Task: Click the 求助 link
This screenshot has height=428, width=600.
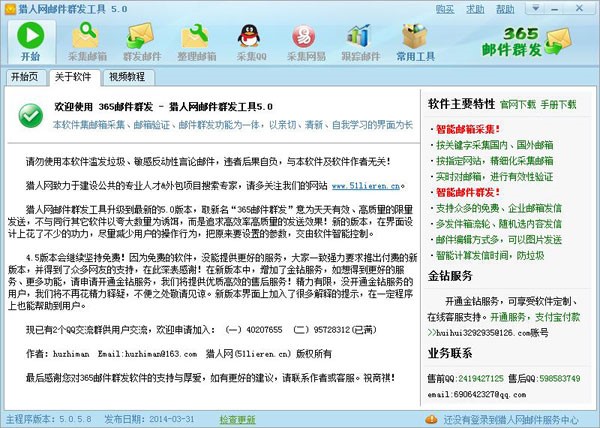Action: pos(475,9)
